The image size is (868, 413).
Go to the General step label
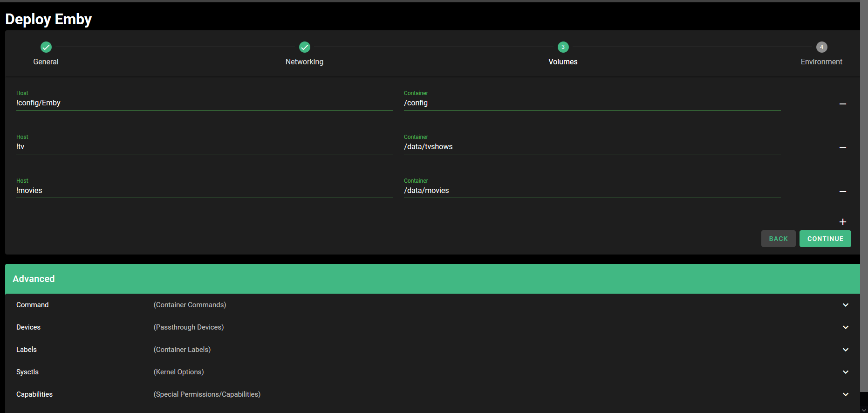click(x=46, y=62)
